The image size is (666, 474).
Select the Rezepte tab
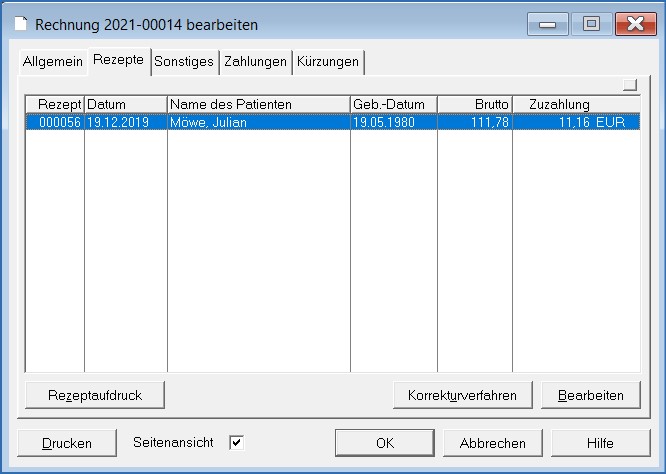point(119,61)
